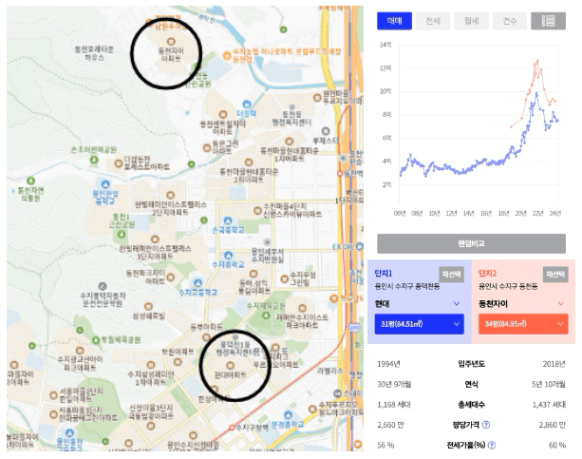Click the 22년 label on chart axis
This screenshot has height=459, width=582.
(538, 213)
